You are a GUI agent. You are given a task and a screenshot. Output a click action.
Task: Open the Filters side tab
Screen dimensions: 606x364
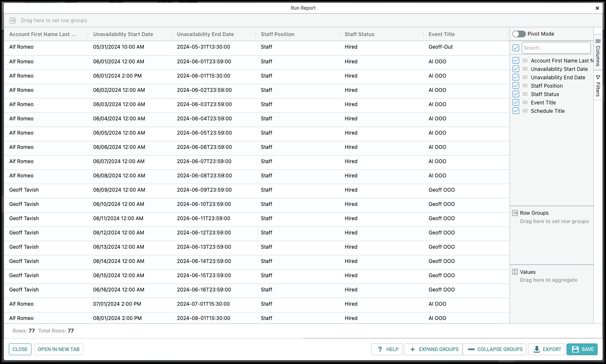click(598, 86)
